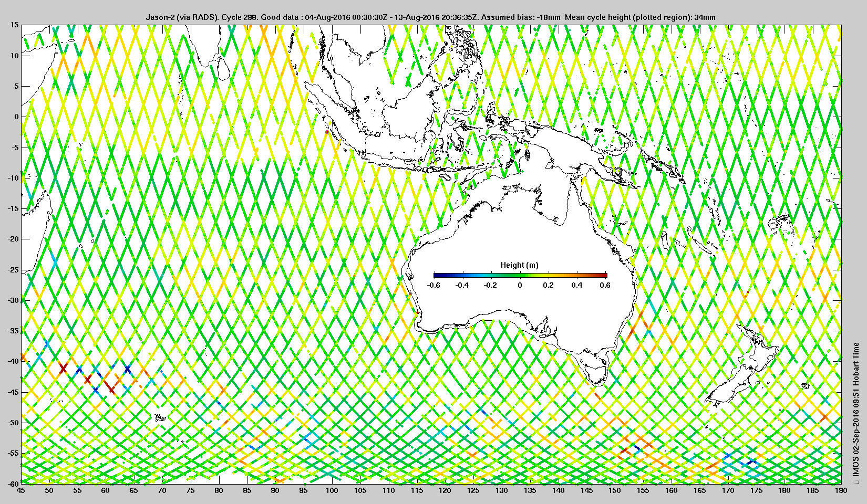
Task: Click longitude axis label '160'
Action: [x=671, y=490]
